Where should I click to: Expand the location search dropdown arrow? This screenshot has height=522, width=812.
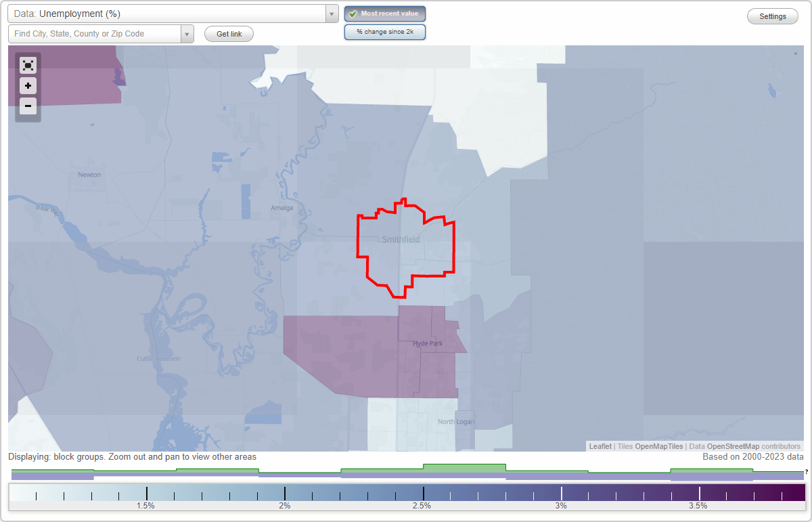coord(187,33)
